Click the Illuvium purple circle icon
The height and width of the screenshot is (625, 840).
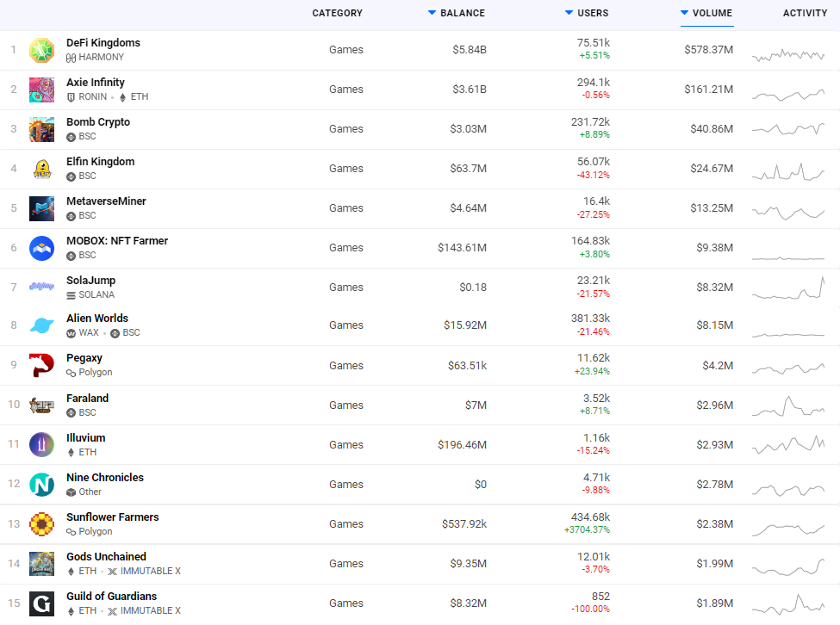tap(42, 445)
